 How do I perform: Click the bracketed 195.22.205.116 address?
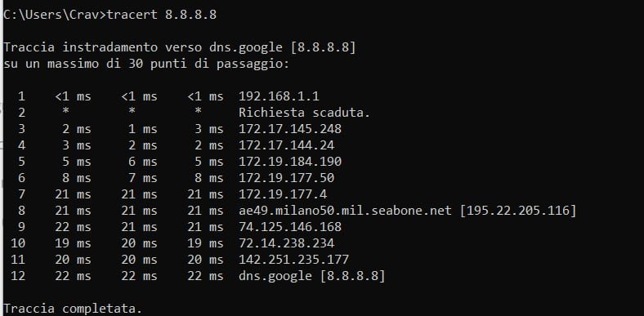click(518, 211)
